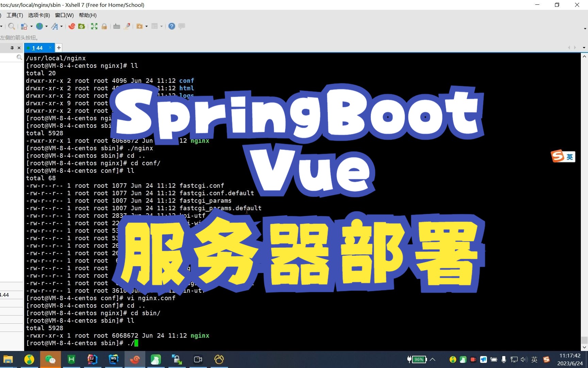Open the 窗口(W) menu
Image resolution: width=588 pixels, height=368 pixels.
click(x=64, y=15)
